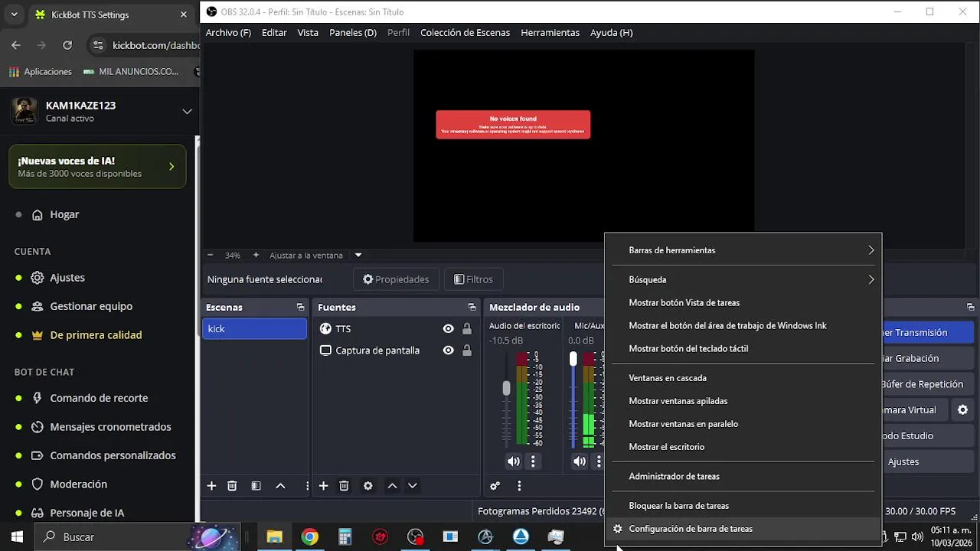Toggle lock on the TTS source

(467, 329)
